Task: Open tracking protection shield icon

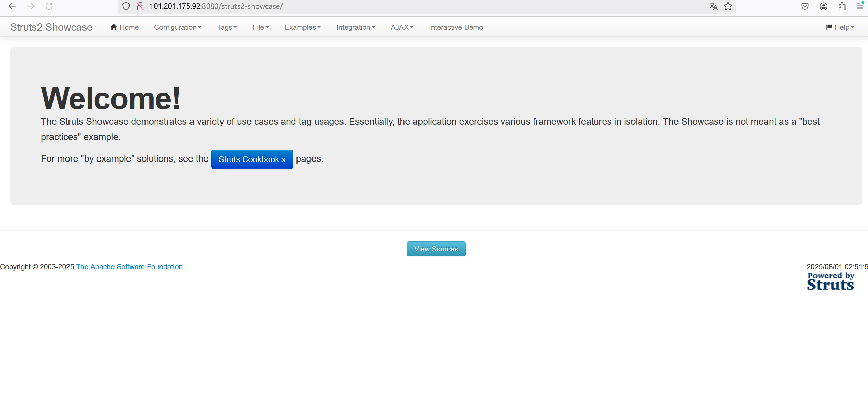Action: 126,6
